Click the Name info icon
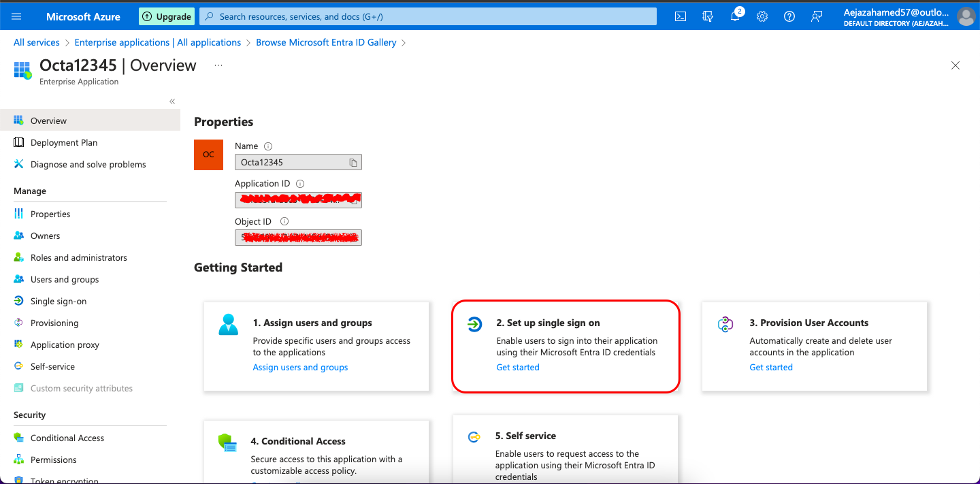The width and height of the screenshot is (980, 484). pyautogui.click(x=268, y=146)
